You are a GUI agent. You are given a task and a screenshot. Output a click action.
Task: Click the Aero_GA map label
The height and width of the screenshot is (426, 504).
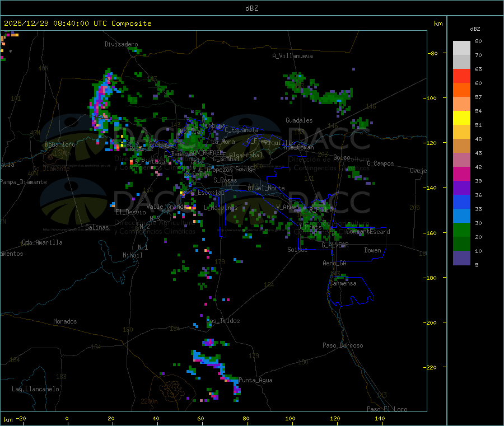pyautogui.click(x=335, y=263)
